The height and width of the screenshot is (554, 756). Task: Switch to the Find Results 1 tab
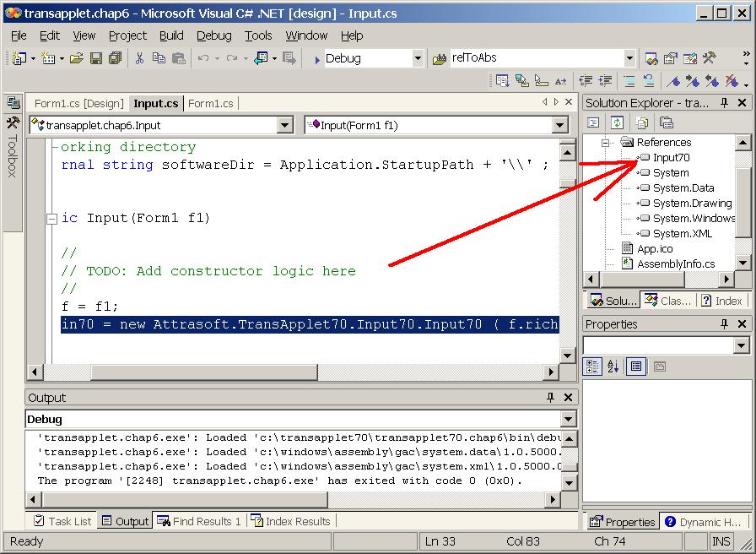(x=199, y=521)
